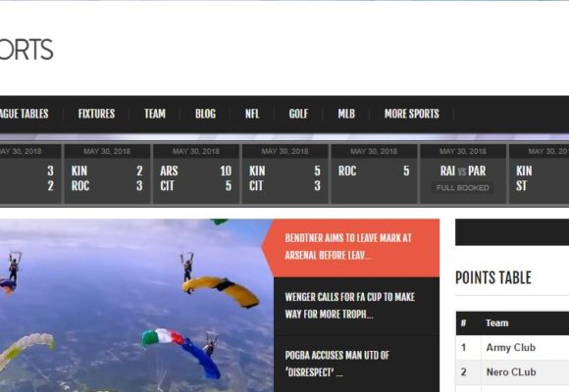Select NFL in the navigation bar
Image resolution: width=569 pixels, height=392 pixels.
tap(252, 114)
